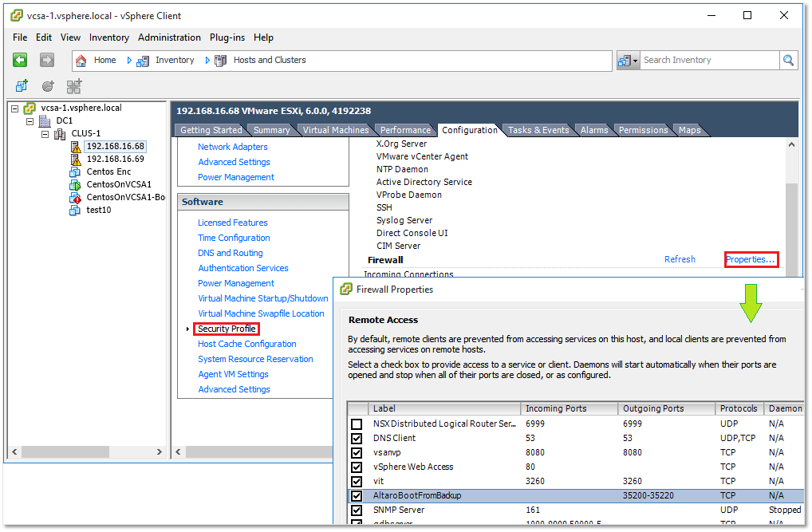
Task: Click the Hosts and Clusters breadcrumb icon
Action: coord(221,61)
